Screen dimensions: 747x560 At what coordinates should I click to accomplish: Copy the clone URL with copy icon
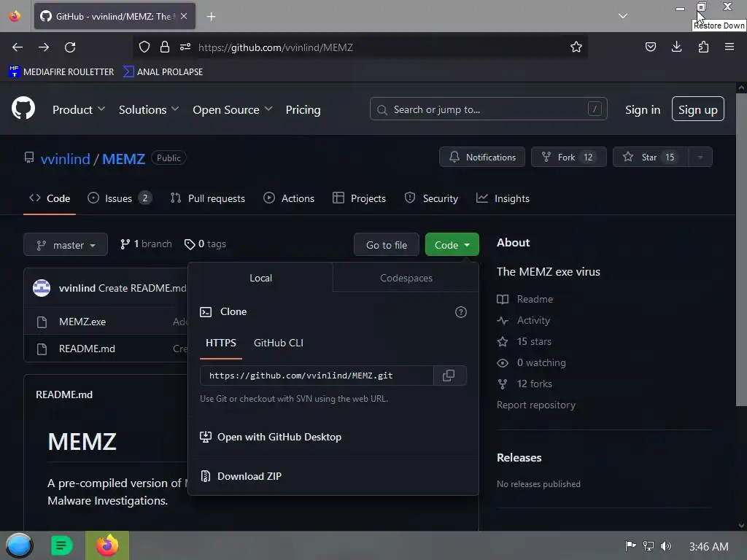click(x=449, y=376)
